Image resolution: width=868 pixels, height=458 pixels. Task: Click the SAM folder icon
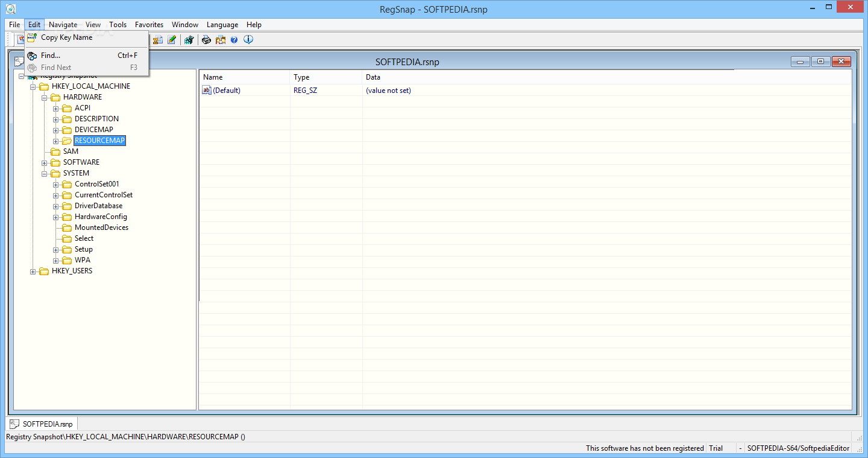[x=55, y=151]
